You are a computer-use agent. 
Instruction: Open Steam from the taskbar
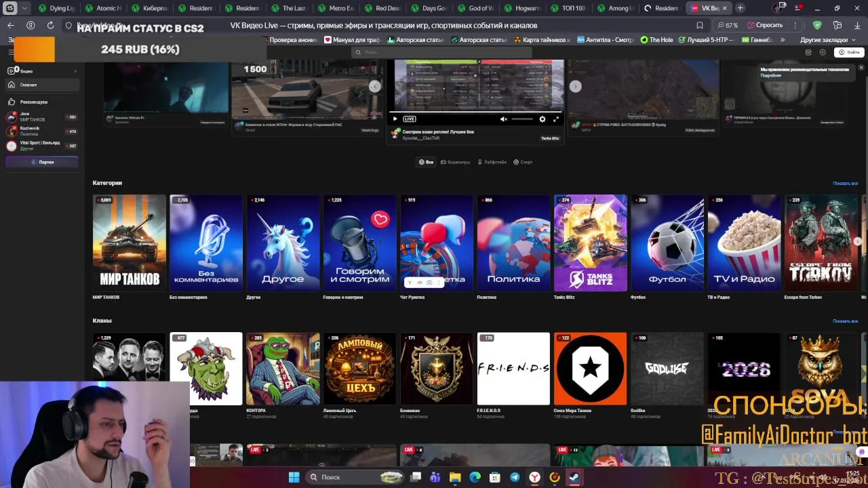(574, 477)
